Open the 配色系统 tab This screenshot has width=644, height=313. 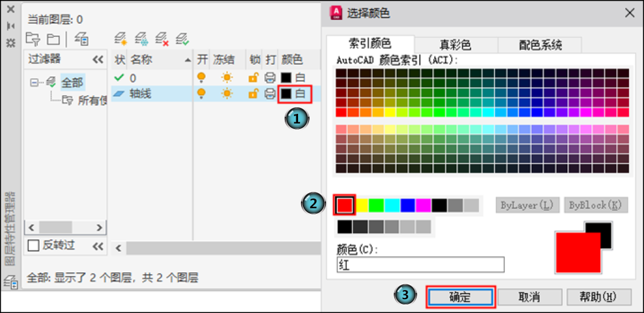540,45
